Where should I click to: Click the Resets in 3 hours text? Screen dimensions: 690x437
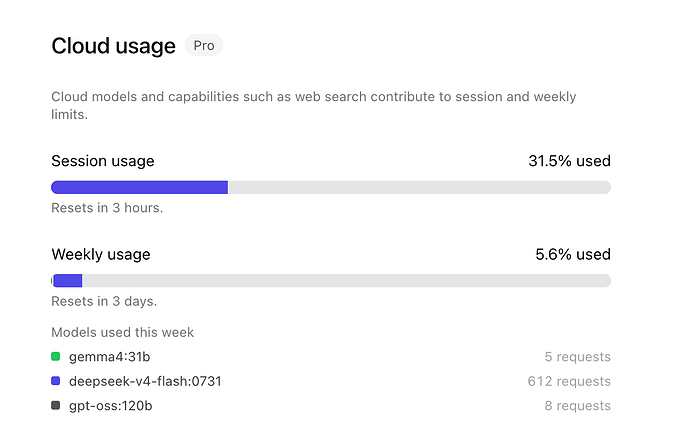point(107,208)
